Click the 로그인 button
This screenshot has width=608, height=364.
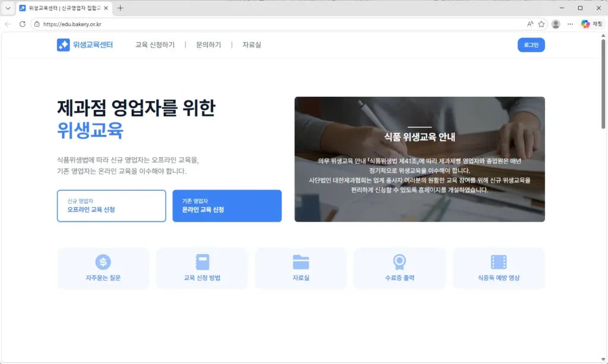tap(531, 45)
